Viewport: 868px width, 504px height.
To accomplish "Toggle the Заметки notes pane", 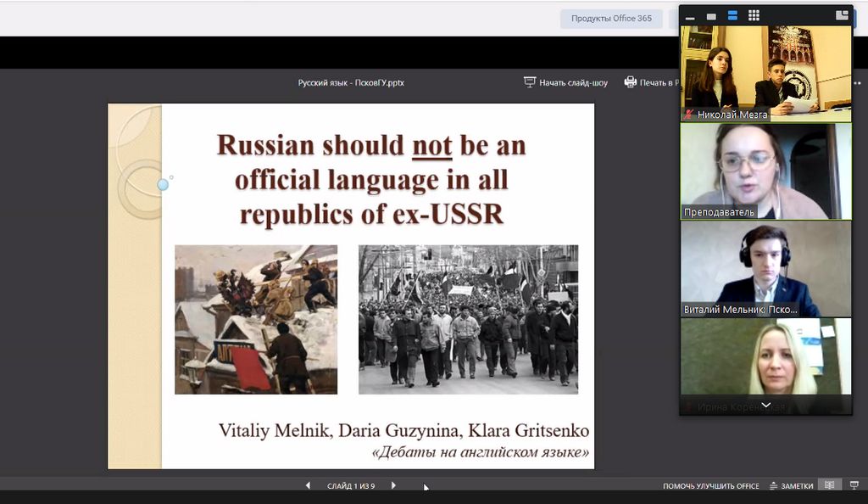I will [791, 485].
